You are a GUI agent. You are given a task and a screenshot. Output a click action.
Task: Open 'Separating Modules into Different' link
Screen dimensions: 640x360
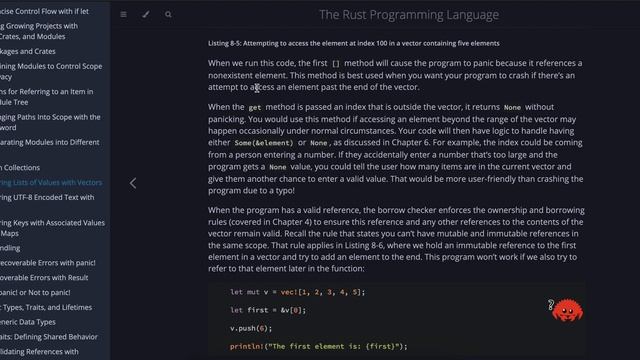pos(49,142)
